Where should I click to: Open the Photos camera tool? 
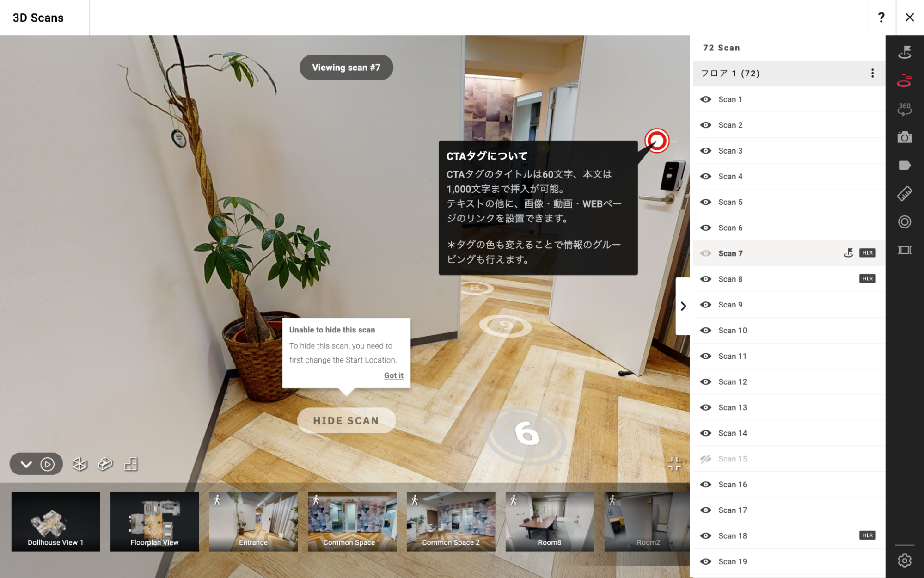(x=904, y=137)
